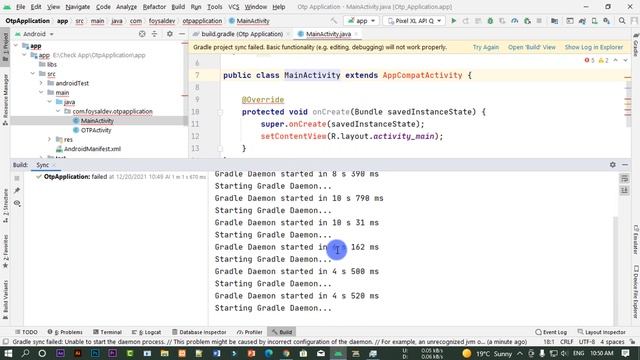
Task: Click the Stop square icon in toolbar
Action: (539, 21)
